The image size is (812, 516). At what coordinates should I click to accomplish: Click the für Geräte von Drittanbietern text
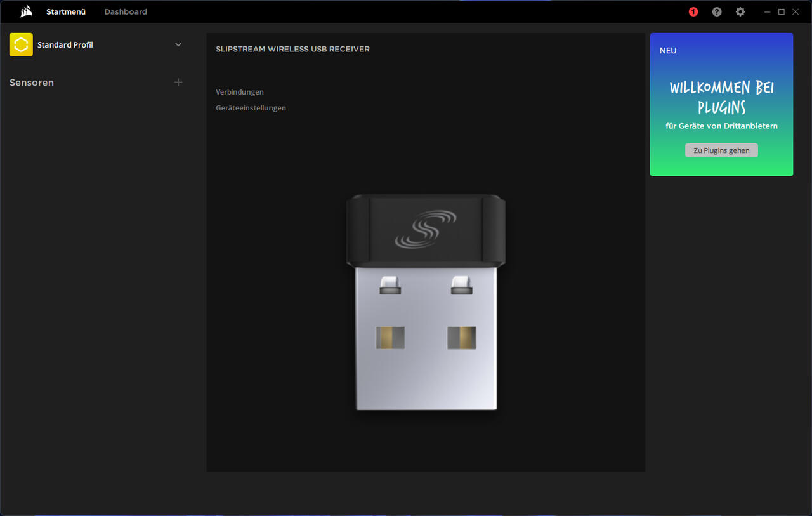(x=721, y=126)
